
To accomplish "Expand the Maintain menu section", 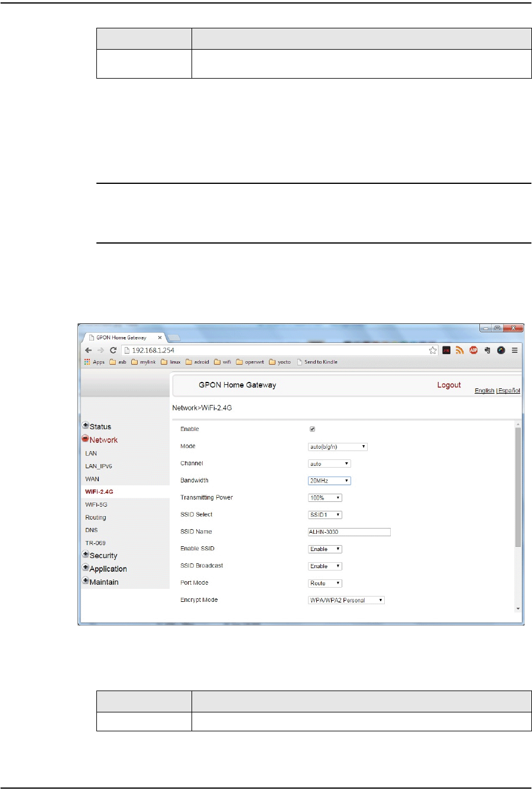I will point(100,582).
